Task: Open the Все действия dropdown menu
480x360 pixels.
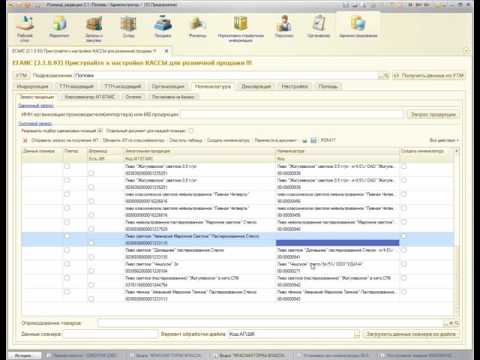Action: click(x=444, y=140)
